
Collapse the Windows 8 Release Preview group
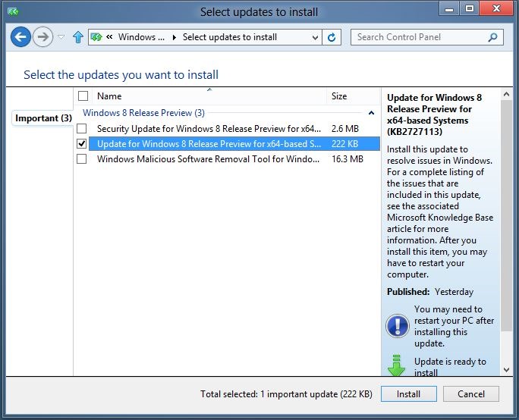coord(371,113)
